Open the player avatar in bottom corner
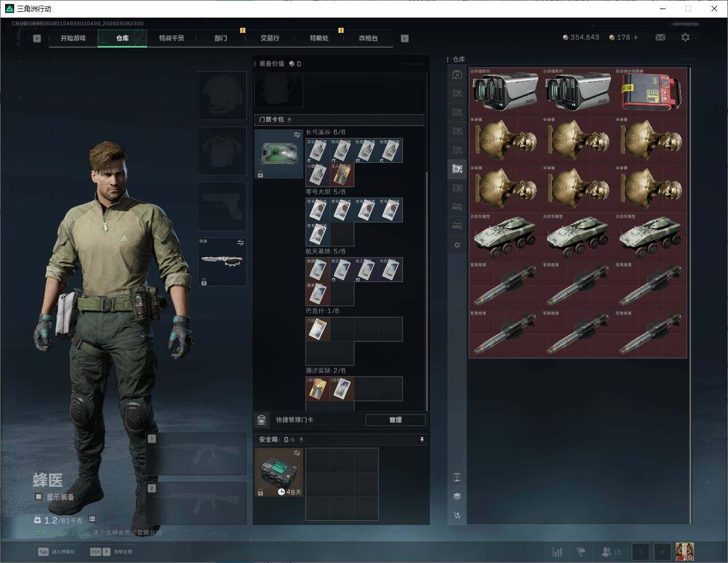The width and height of the screenshot is (728, 563). 685,552
